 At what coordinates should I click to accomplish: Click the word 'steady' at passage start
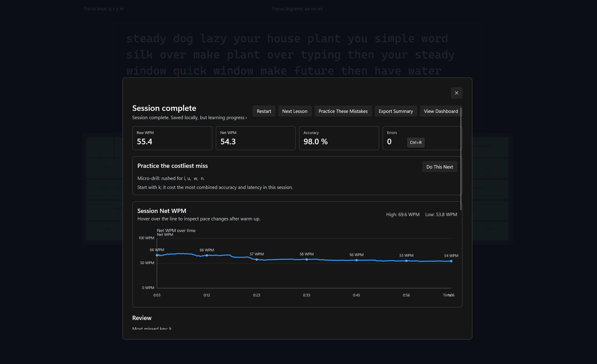pyautogui.click(x=146, y=39)
